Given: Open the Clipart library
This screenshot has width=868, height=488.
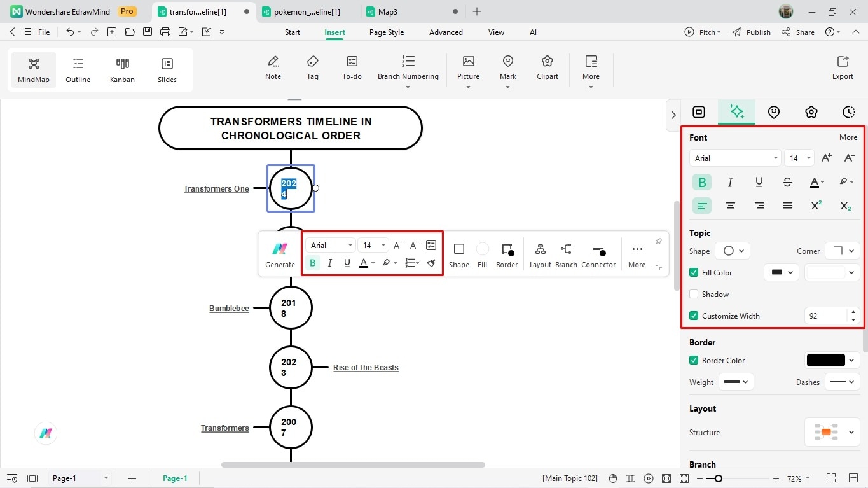Looking at the screenshot, I should 547,67.
